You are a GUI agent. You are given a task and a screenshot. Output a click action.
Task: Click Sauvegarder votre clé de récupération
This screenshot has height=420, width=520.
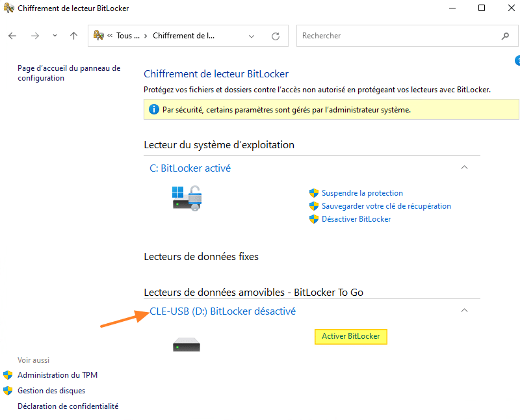[x=386, y=205]
